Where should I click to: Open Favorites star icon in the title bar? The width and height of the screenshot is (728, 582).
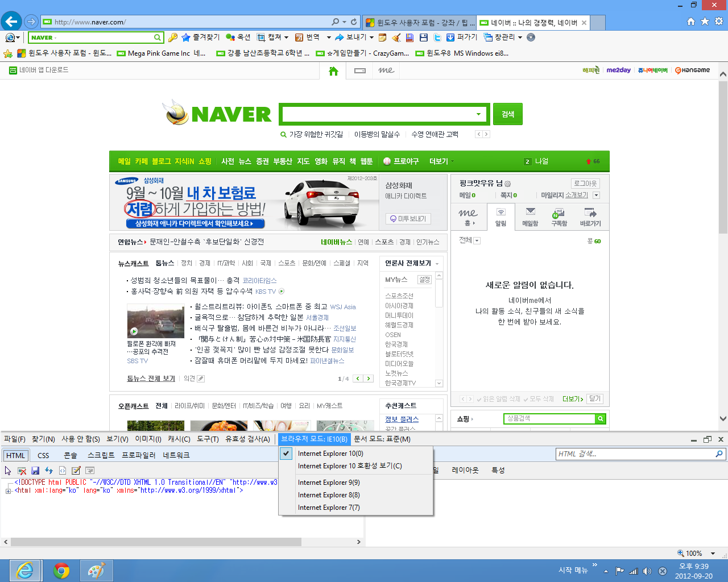(705, 22)
